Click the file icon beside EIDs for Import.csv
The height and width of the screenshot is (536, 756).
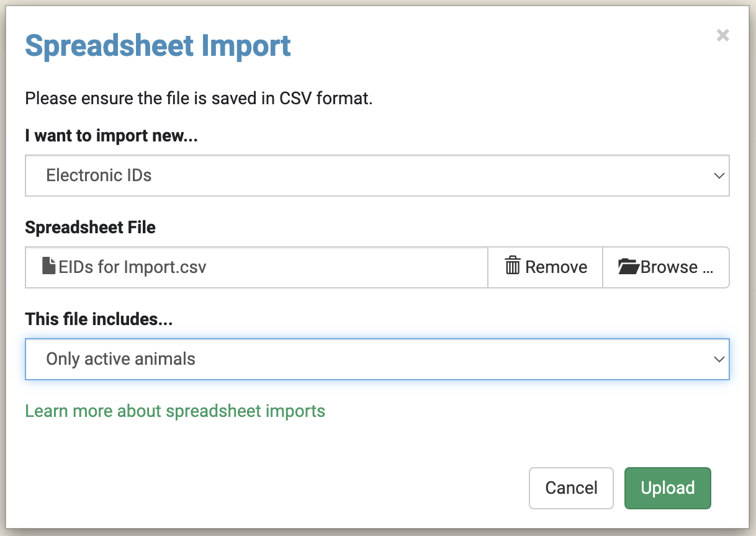pos(48,267)
